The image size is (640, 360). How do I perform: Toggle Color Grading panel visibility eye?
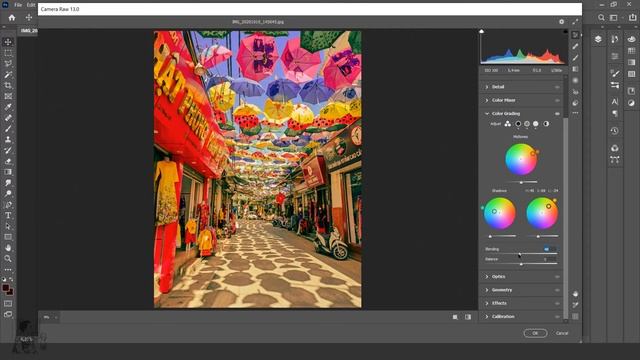(557, 113)
